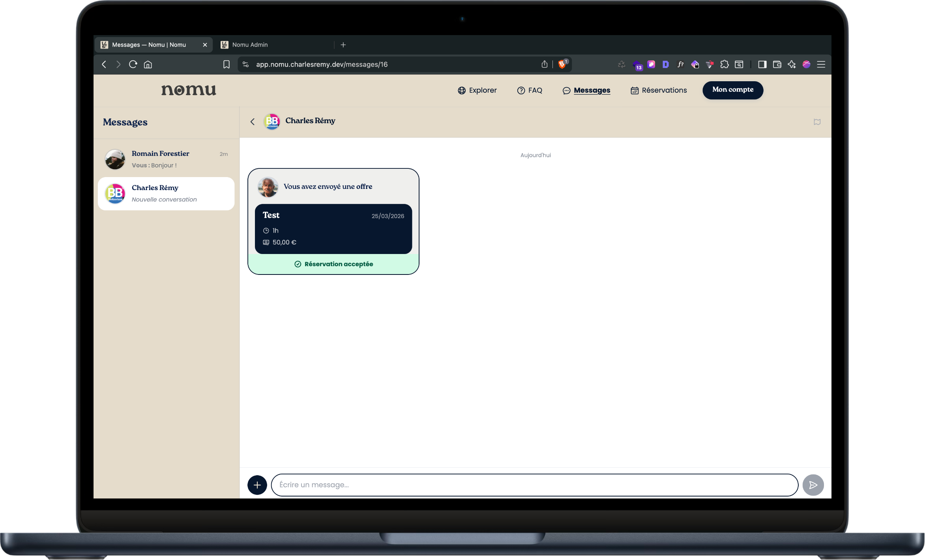This screenshot has width=925, height=560.
Task: Reload the page with browser refresh icon
Action: pyautogui.click(x=133, y=64)
